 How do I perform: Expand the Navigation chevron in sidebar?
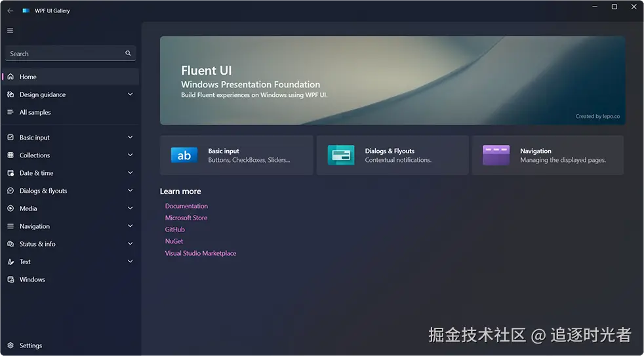click(x=131, y=226)
